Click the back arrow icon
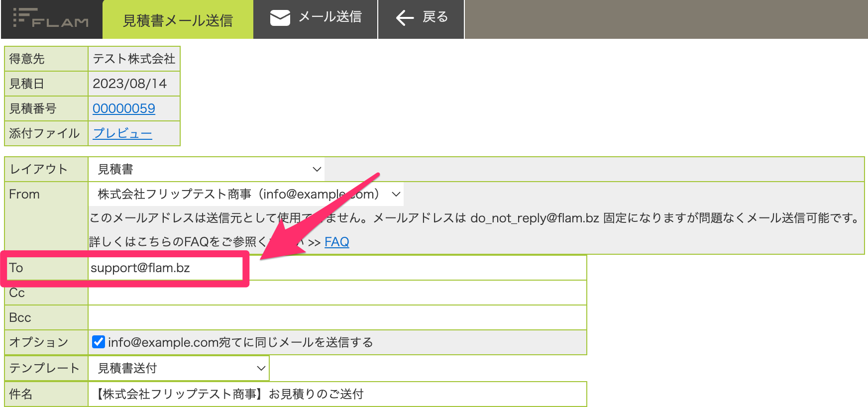 [405, 18]
